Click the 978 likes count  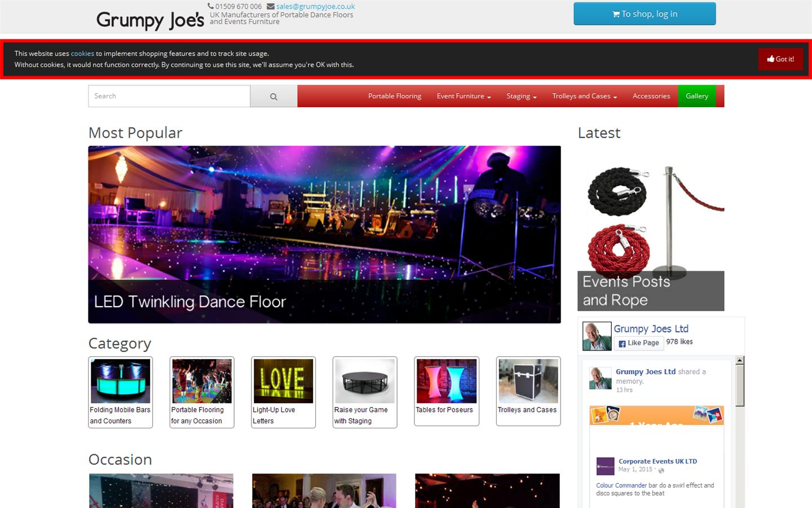click(x=679, y=342)
